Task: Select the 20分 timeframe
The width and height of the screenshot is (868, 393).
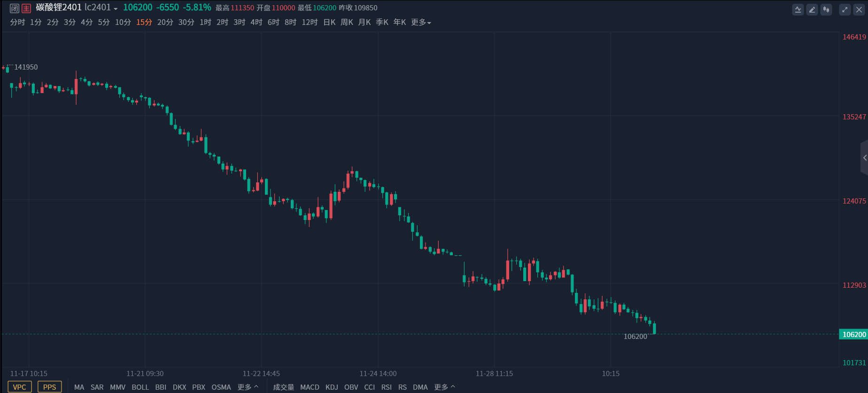Action: click(x=165, y=22)
